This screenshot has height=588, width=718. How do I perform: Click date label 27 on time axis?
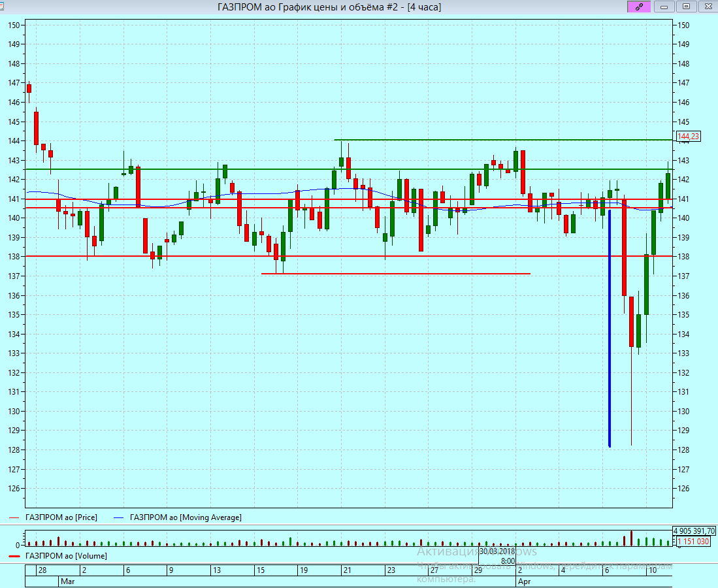(434, 570)
